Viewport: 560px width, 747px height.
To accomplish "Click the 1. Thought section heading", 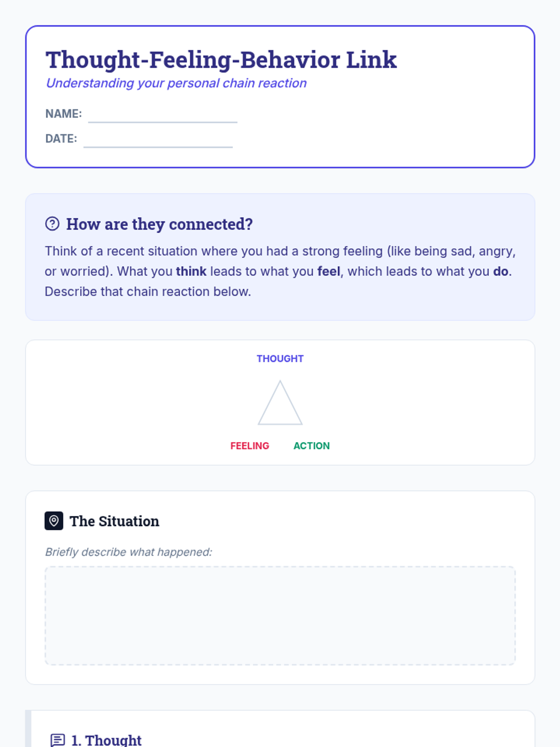I will tap(106, 740).
